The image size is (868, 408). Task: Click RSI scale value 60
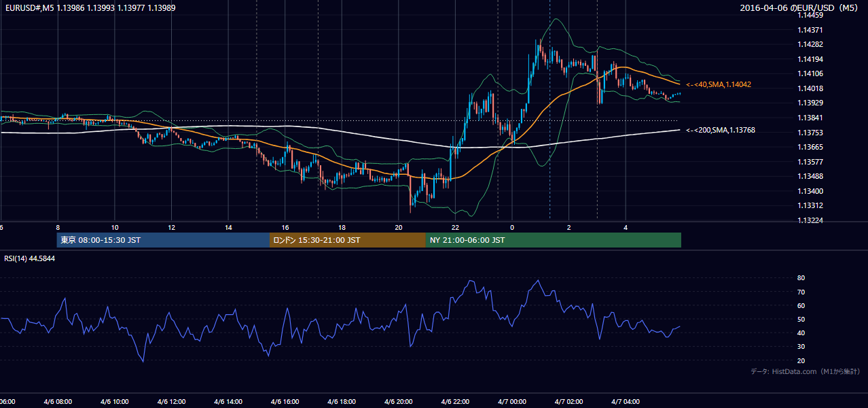coord(801,305)
